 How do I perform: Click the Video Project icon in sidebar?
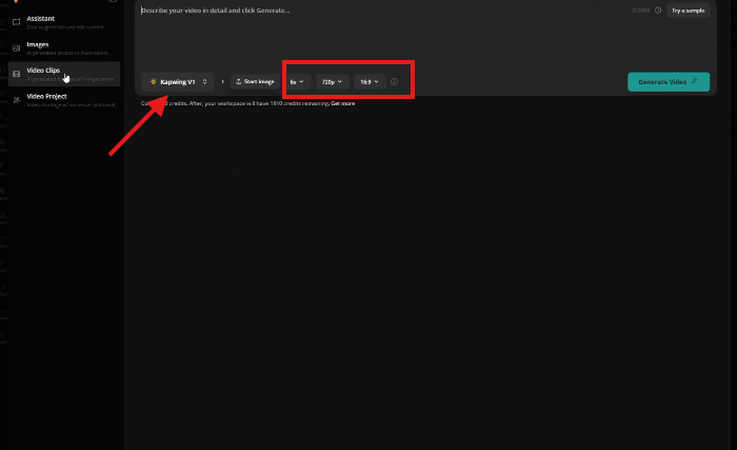tap(16, 100)
